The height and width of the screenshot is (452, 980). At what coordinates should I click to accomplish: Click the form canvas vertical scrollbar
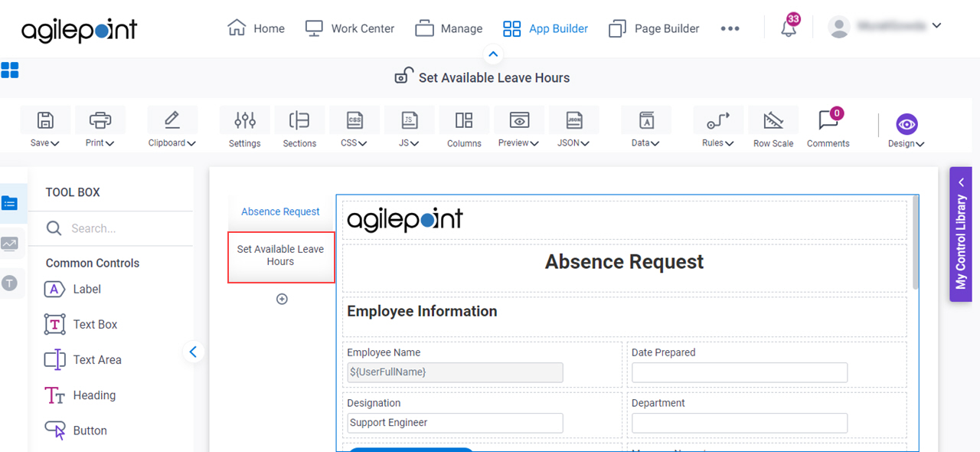click(x=915, y=243)
